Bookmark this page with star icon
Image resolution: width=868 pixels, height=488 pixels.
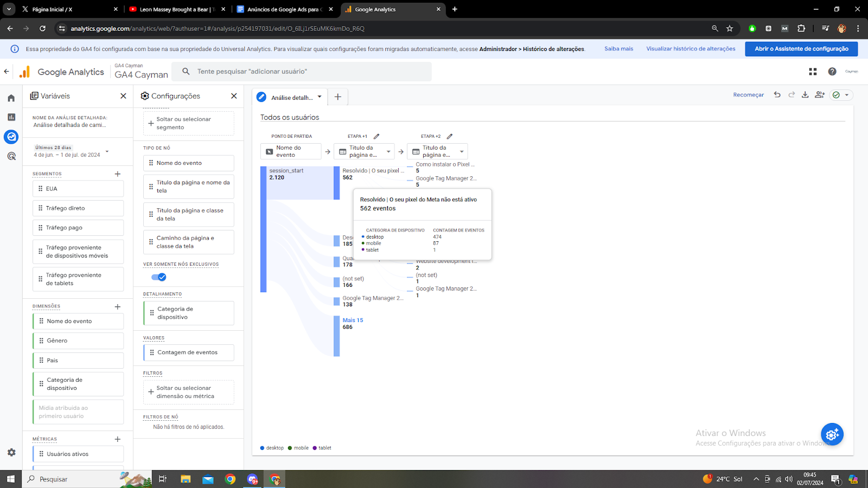point(730,28)
